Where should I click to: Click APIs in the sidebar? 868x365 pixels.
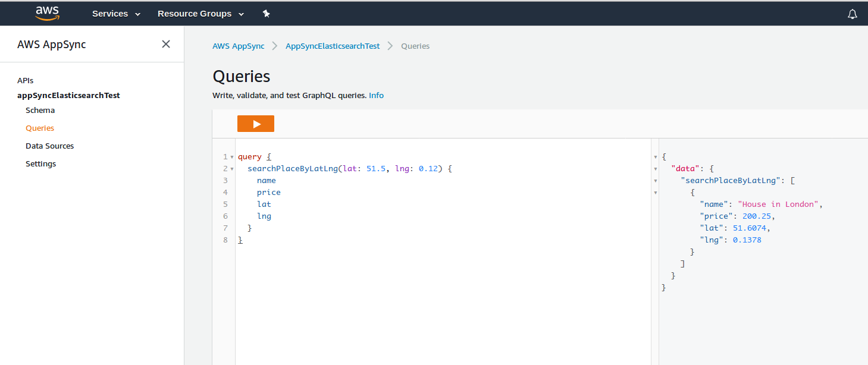pos(25,80)
